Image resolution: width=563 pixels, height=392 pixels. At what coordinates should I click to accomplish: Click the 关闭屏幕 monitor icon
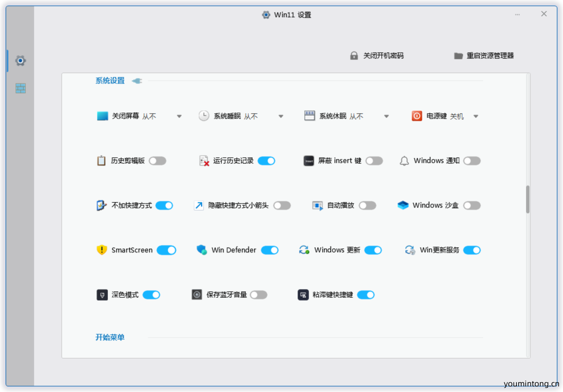(x=102, y=116)
